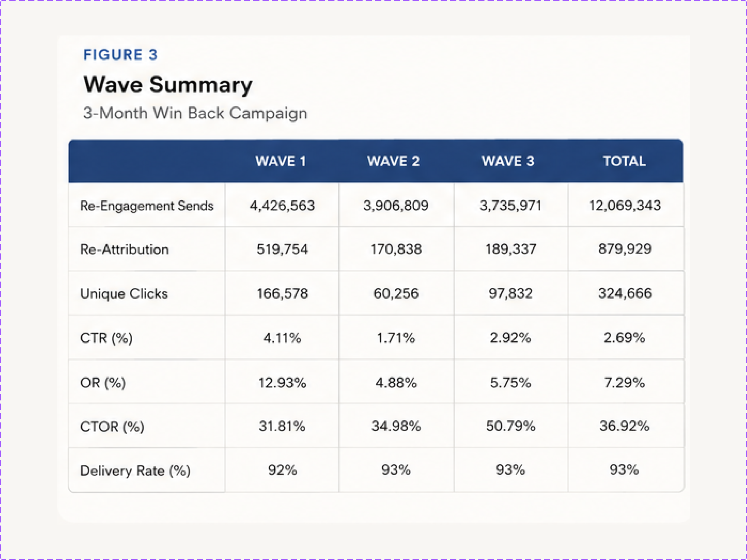Click the re-attribution value "519,754"
The image size is (747, 560).
tap(282, 250)
